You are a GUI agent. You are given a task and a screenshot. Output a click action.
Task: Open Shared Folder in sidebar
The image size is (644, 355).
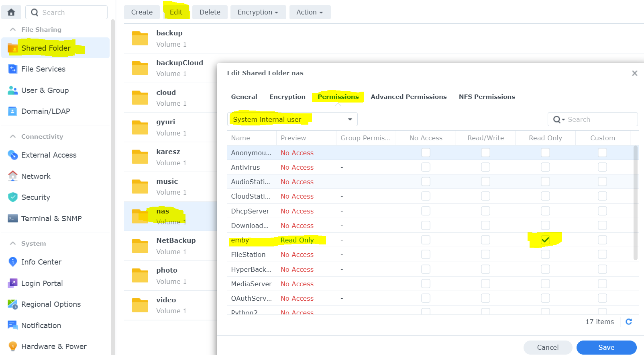(x=55, y=48)
